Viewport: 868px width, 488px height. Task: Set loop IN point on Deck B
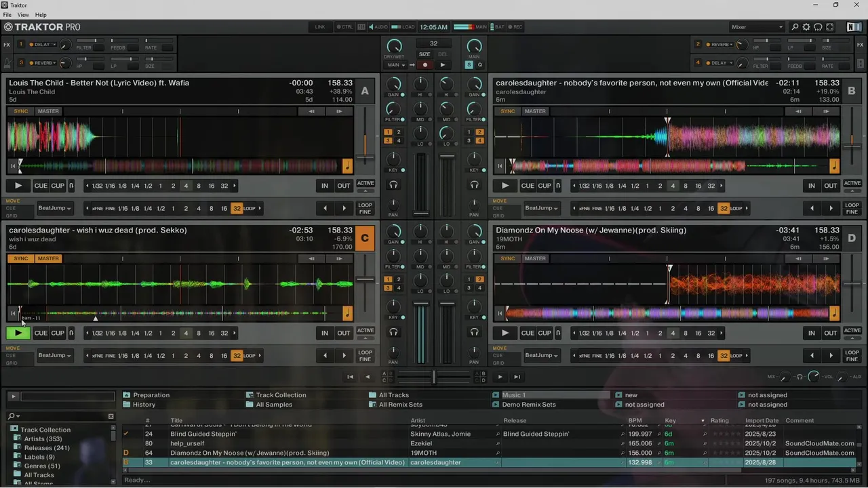[x=812, y=186]
